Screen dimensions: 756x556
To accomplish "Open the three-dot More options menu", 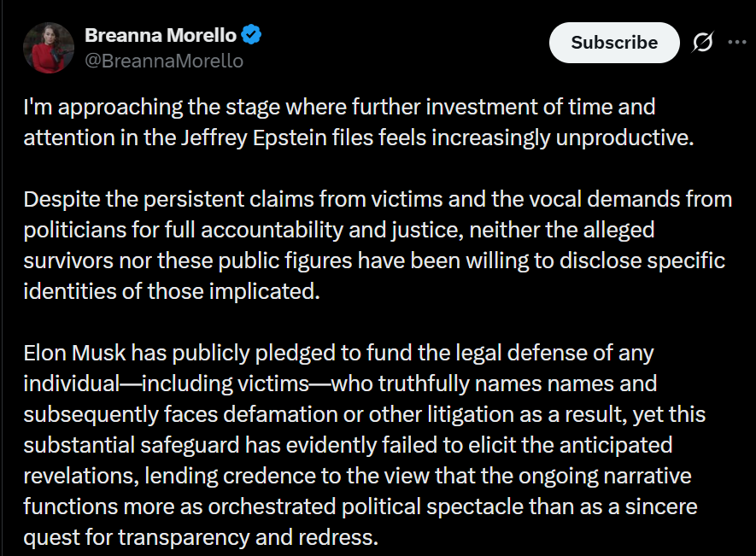I will [x=736, y=43].
